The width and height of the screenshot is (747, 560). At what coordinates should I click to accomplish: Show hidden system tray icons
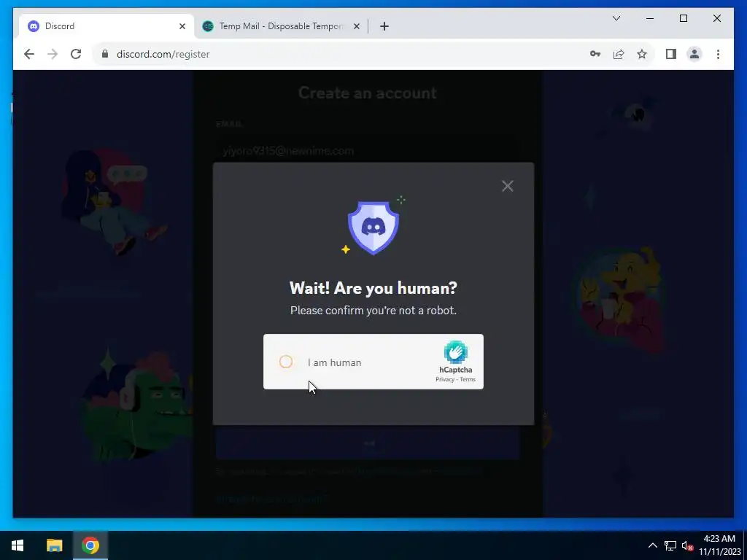tap(653, 545)
